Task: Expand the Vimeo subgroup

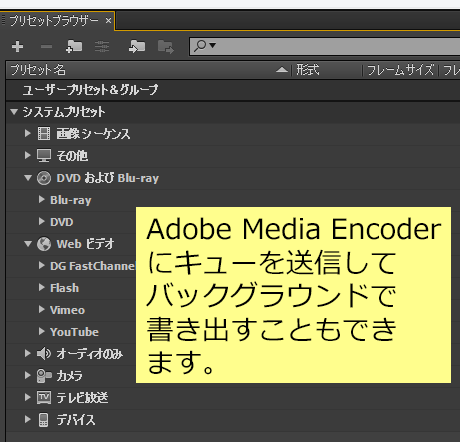Action: coord(42,309)
